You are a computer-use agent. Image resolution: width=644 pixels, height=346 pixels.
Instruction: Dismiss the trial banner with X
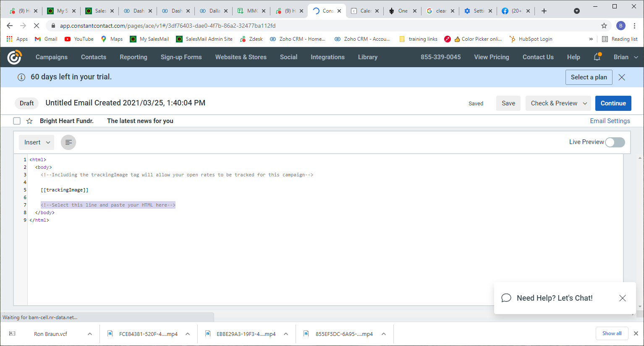point(622,77)
